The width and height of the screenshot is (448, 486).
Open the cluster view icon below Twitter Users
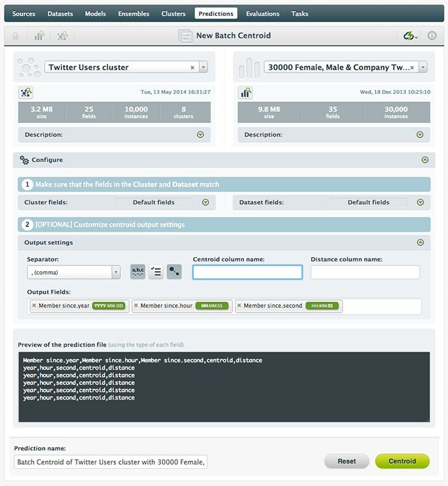point(26,92)
